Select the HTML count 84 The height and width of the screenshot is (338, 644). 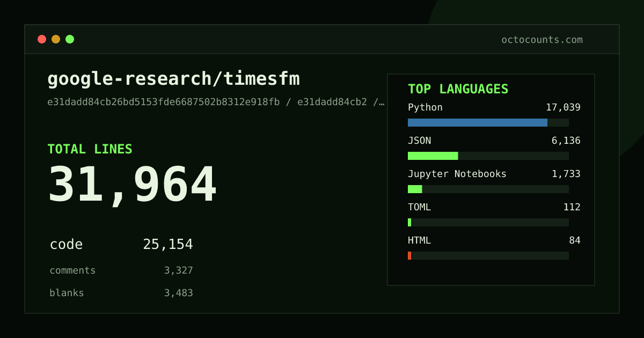(575, 240)
